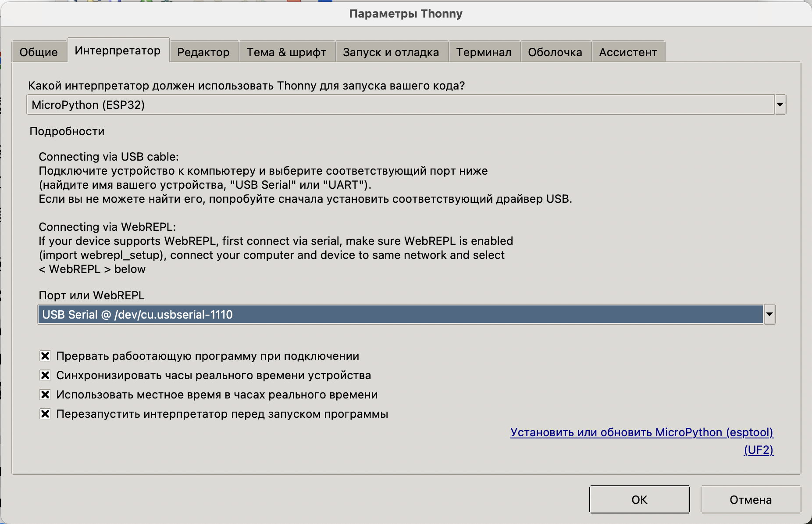
Task: Expand the interpreter dropdown arrow
Action: (780, 105)
